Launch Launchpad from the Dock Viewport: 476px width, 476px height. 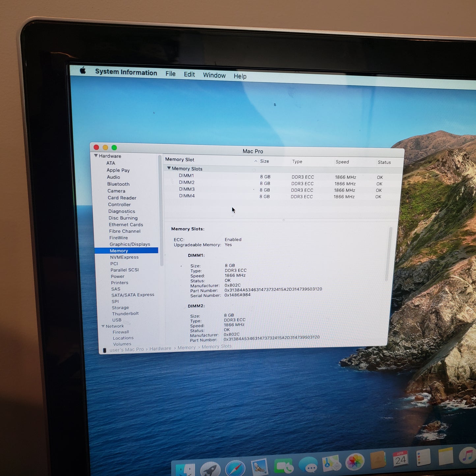pyautogui.click(x=210, y=469)
